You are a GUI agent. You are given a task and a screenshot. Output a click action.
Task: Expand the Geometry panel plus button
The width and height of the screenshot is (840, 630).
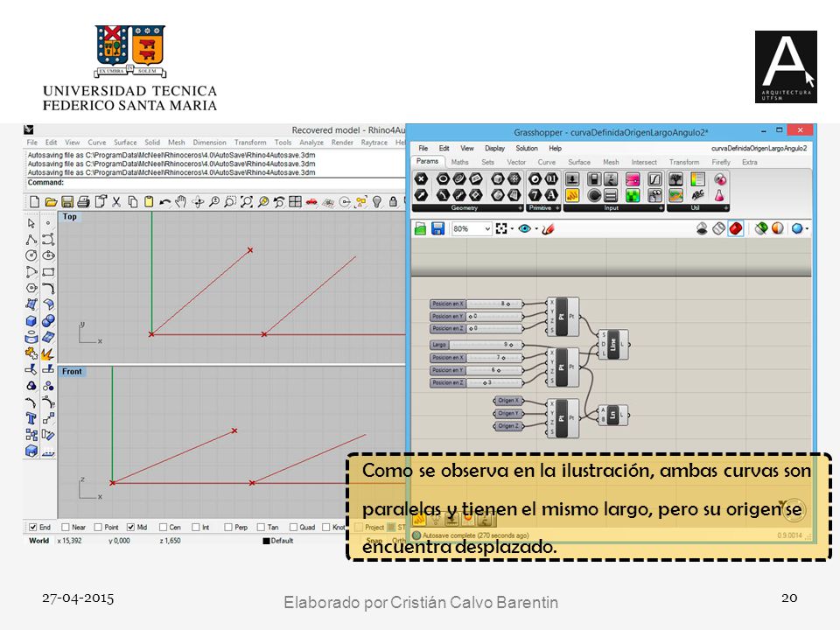pyautogui.click(x=520, y=208)
